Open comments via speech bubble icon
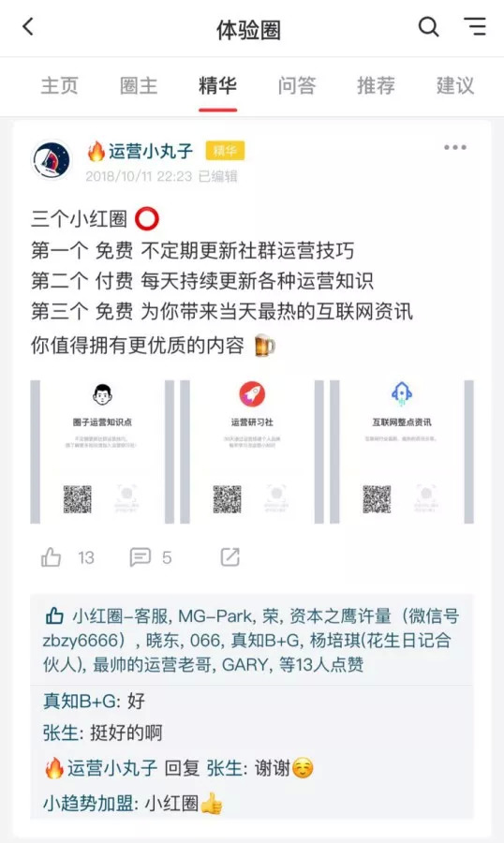504x843 pixels. (140, 557)
